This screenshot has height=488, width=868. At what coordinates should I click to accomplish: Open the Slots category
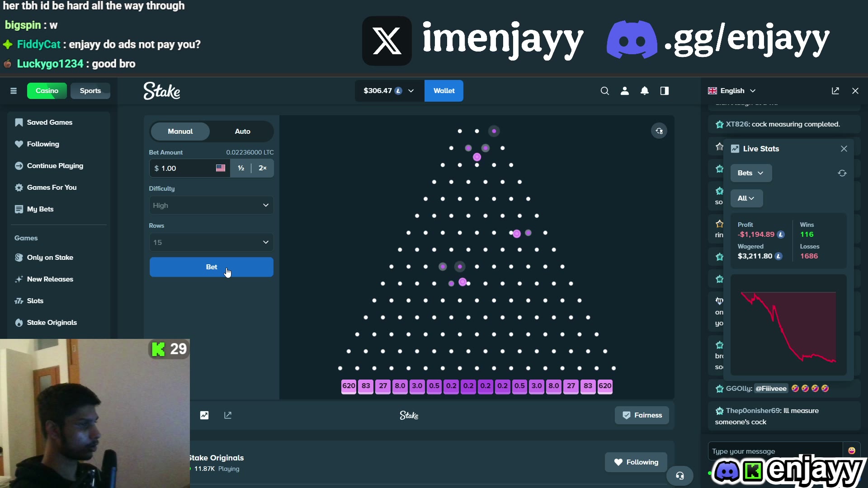click(x=58, y=301)
